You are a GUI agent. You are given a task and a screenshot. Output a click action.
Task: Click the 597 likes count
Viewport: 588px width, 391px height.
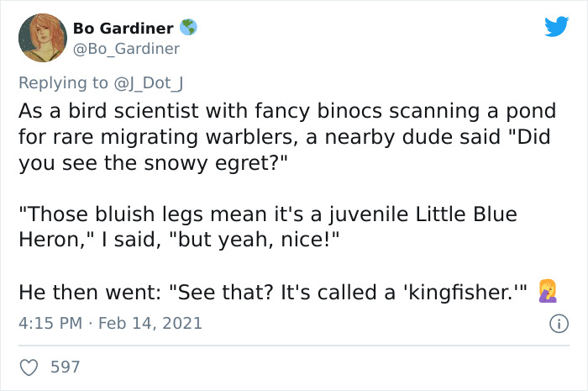pyautogui.click(x=65, y=367)
